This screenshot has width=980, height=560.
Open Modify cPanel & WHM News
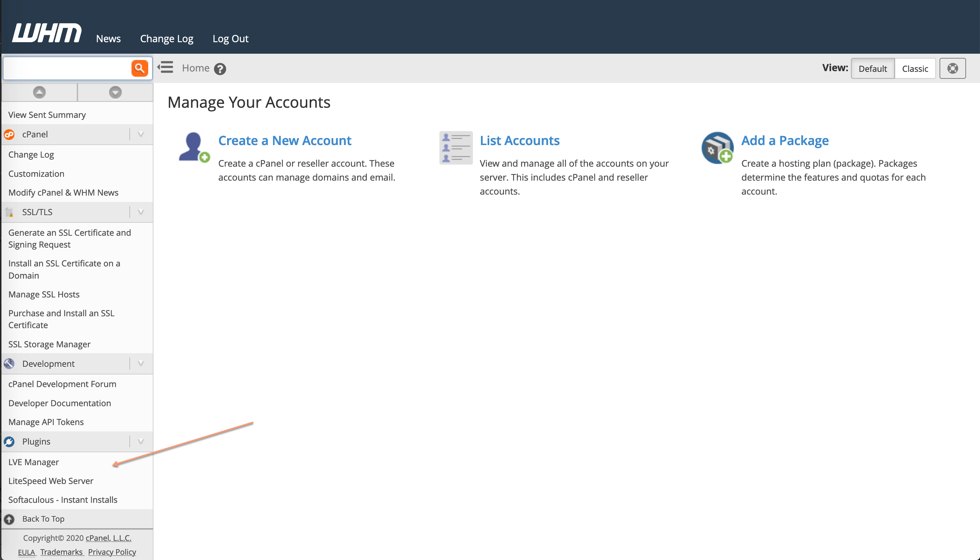click(x=63, y=192)
